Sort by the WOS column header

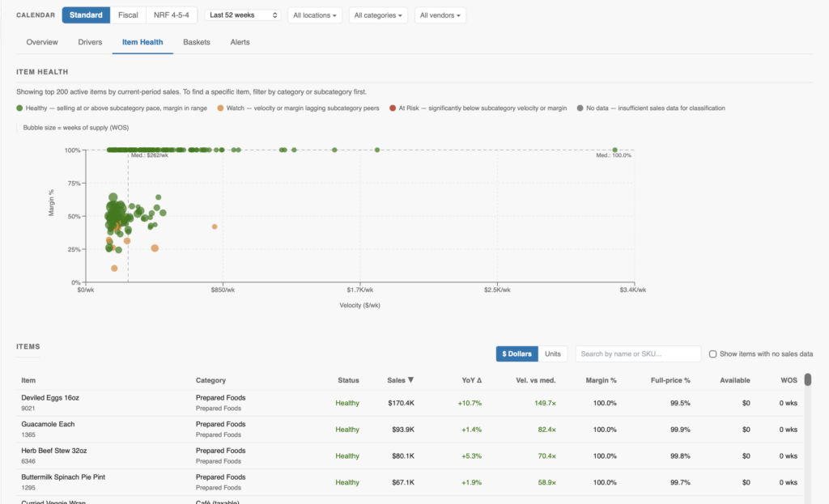click(789, 380)
